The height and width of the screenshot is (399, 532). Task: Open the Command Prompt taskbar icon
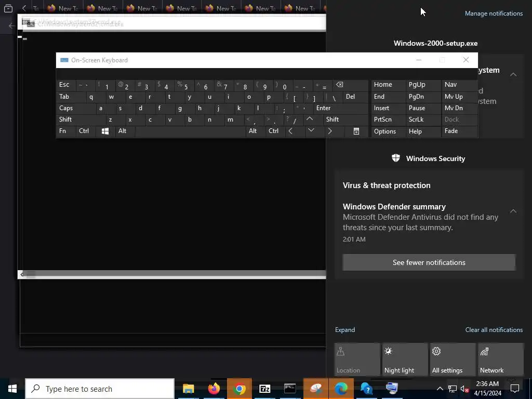coord(290,389)
